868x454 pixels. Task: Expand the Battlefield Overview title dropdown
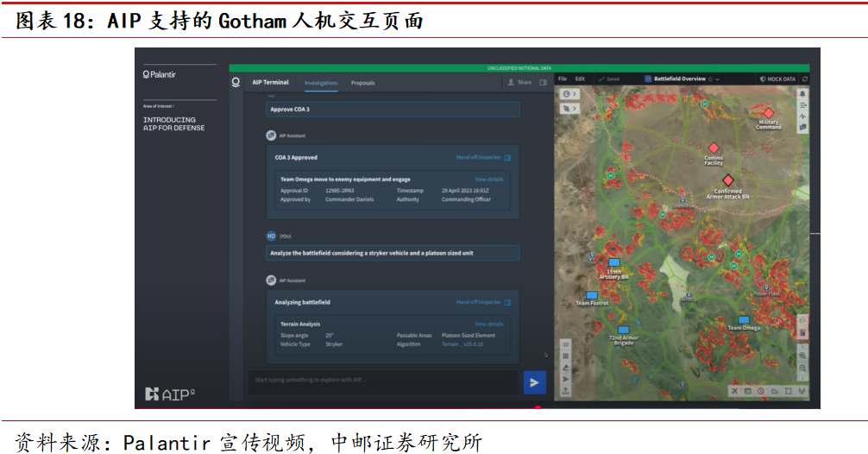point(717,79)
